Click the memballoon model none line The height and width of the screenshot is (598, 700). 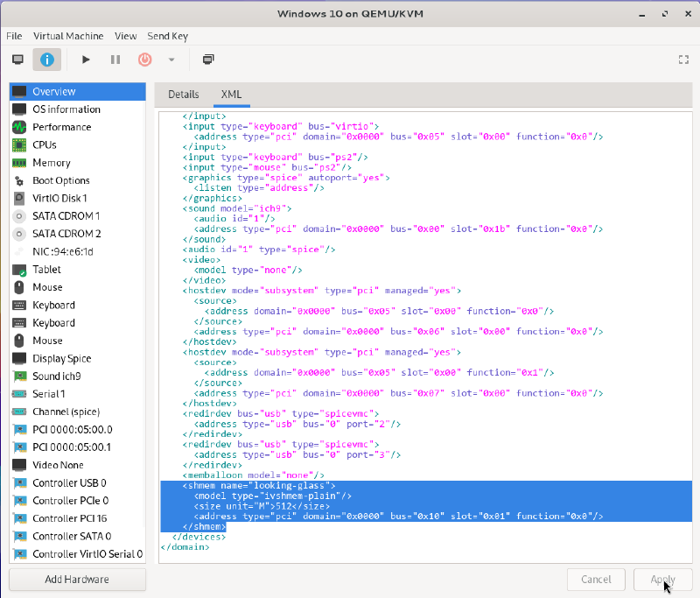[x=253, y=475]
